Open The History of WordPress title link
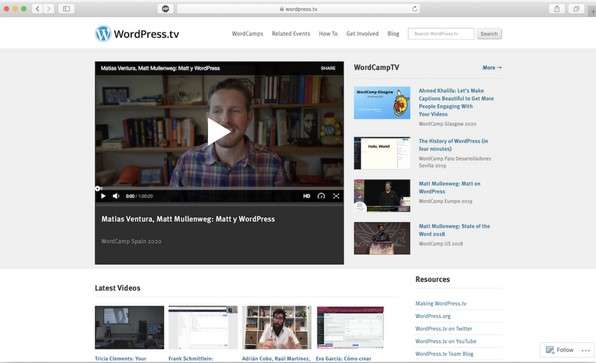Screen dimensions: 596x363 point(453,145)
